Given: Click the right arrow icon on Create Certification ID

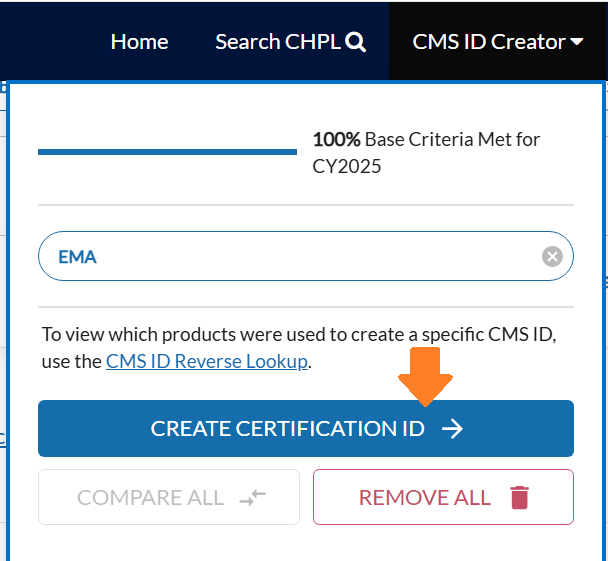Looking at the screenshot, I should point(452,429).
